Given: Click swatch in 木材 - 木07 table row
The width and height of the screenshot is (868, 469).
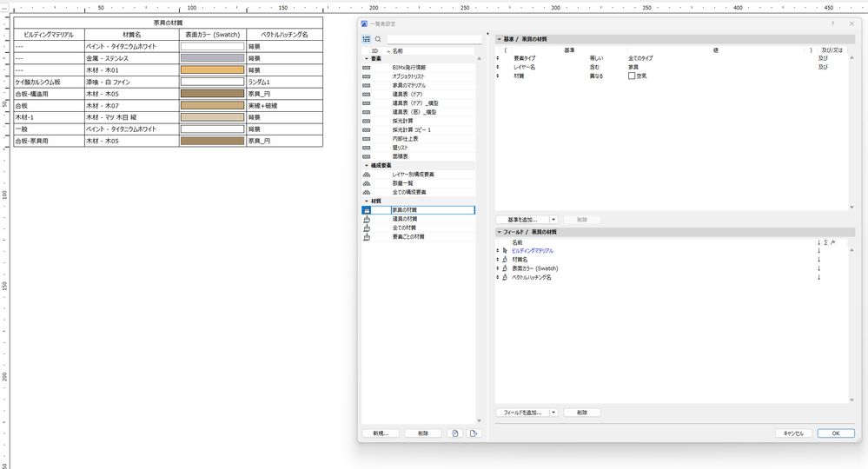Looking at the screenshot, I should pyautogui.click(x=213, y=106).
